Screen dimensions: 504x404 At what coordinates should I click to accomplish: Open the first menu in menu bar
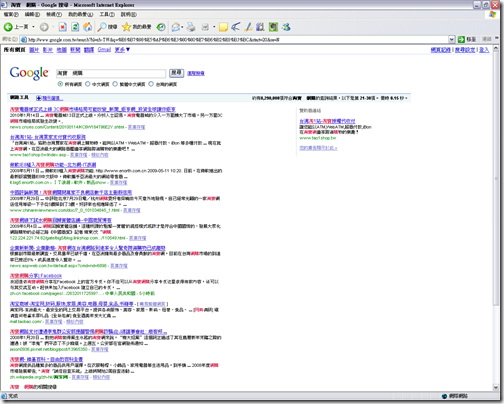[x=11, y=14]
